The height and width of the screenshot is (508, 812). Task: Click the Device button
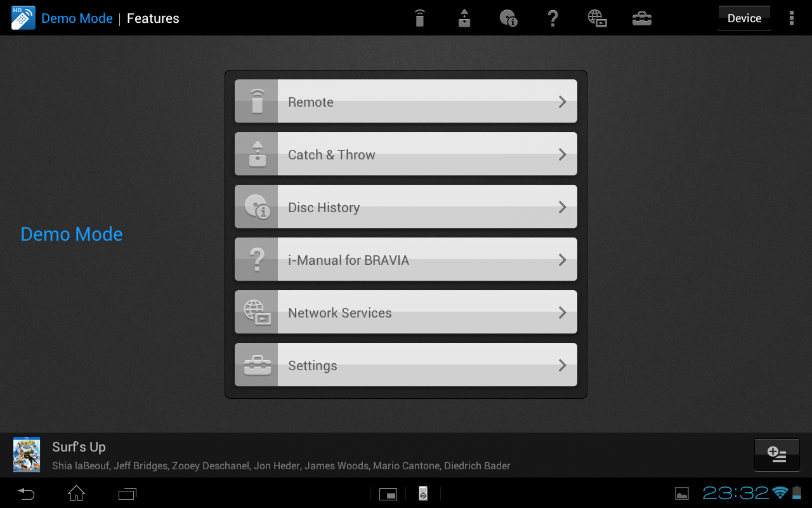pyautogui.click(x=744, y=18)
